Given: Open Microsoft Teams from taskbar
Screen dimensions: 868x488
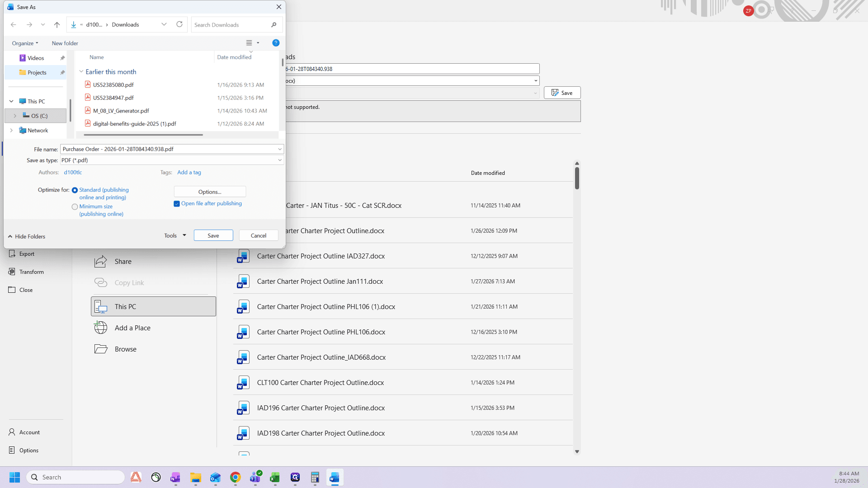Looking at the screenshot, I should [255, 477].
